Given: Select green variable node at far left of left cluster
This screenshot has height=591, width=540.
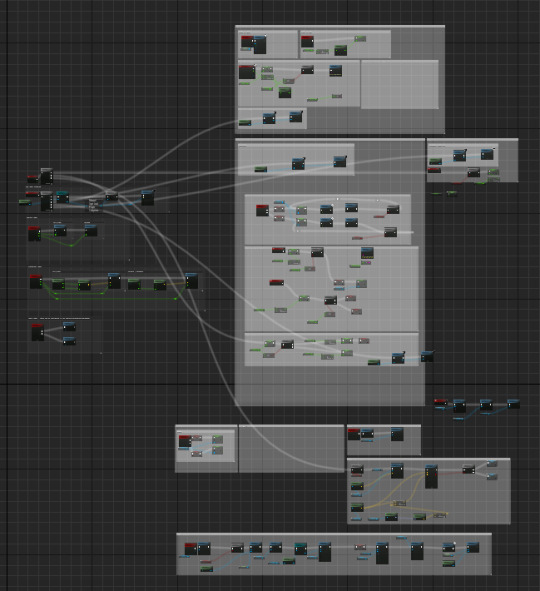Looking at the screenshot, I should click(x=25, y=202).
